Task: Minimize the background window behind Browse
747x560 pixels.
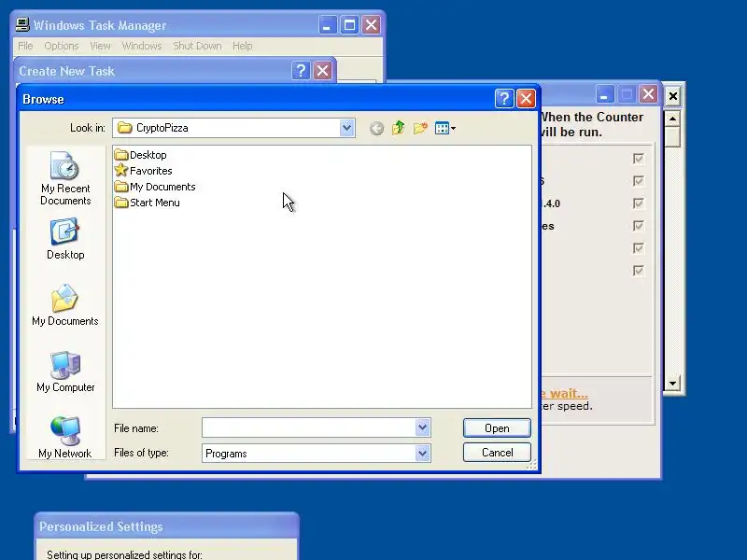Action: (604, 94)
